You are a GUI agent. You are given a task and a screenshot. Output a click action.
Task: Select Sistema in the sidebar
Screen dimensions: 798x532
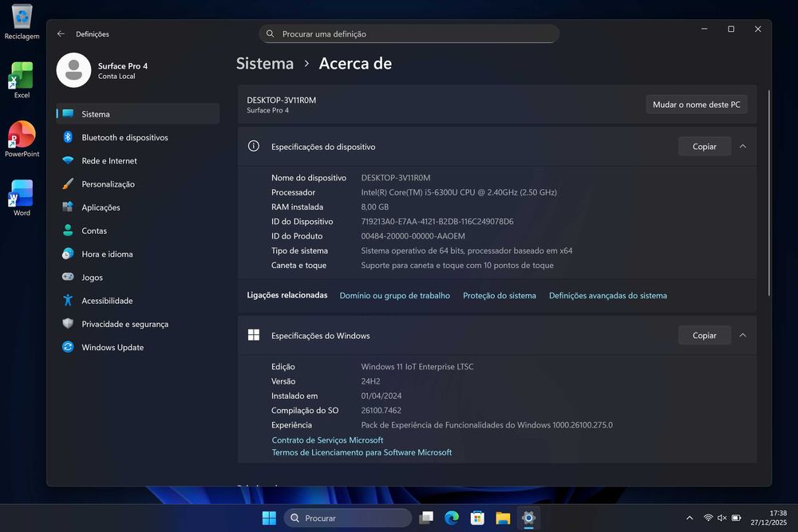click(138, 114)
